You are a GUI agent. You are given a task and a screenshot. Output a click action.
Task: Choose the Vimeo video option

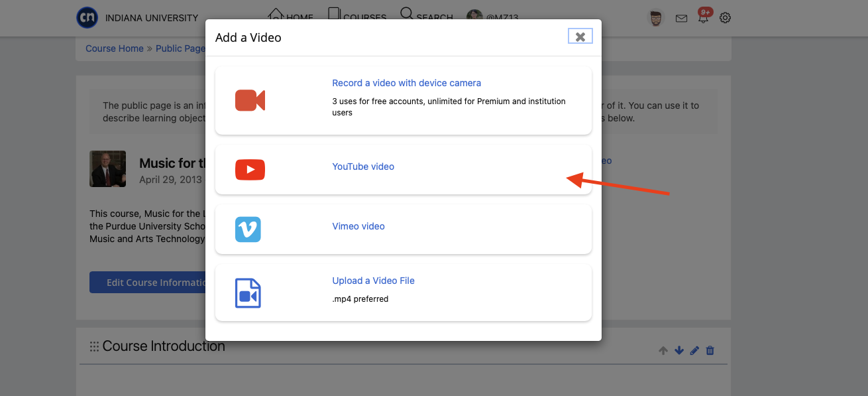358,226
